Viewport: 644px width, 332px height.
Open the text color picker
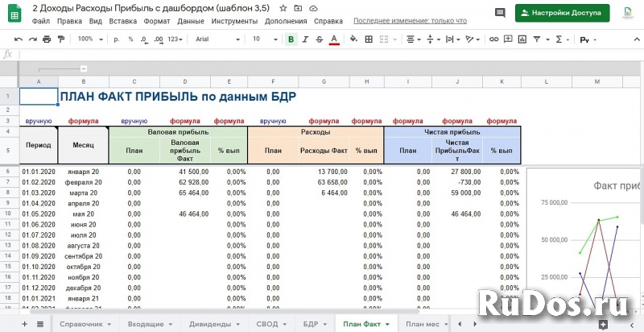click(x=333, y=39)
